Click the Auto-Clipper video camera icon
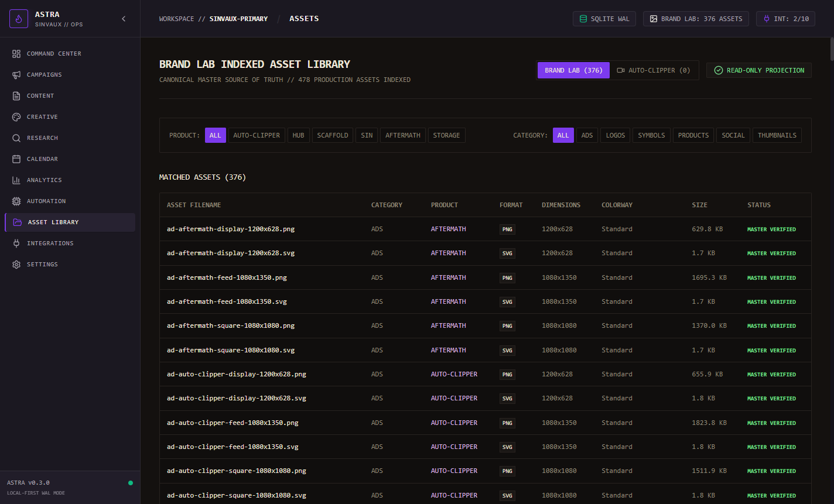 pyautogui.click(x=621, y=70)
